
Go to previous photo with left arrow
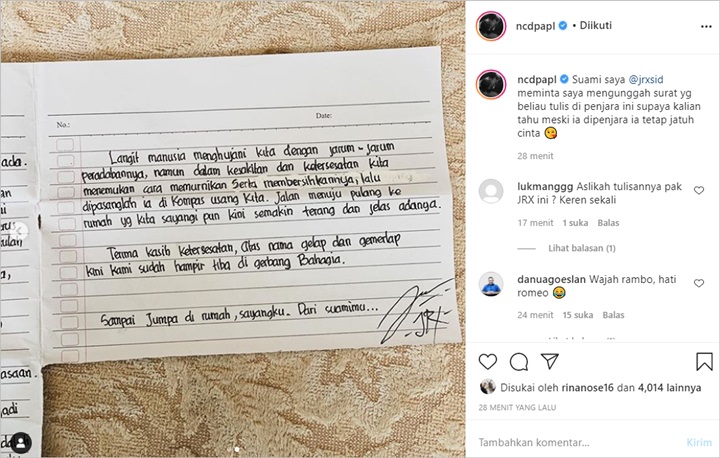point(19,231)
